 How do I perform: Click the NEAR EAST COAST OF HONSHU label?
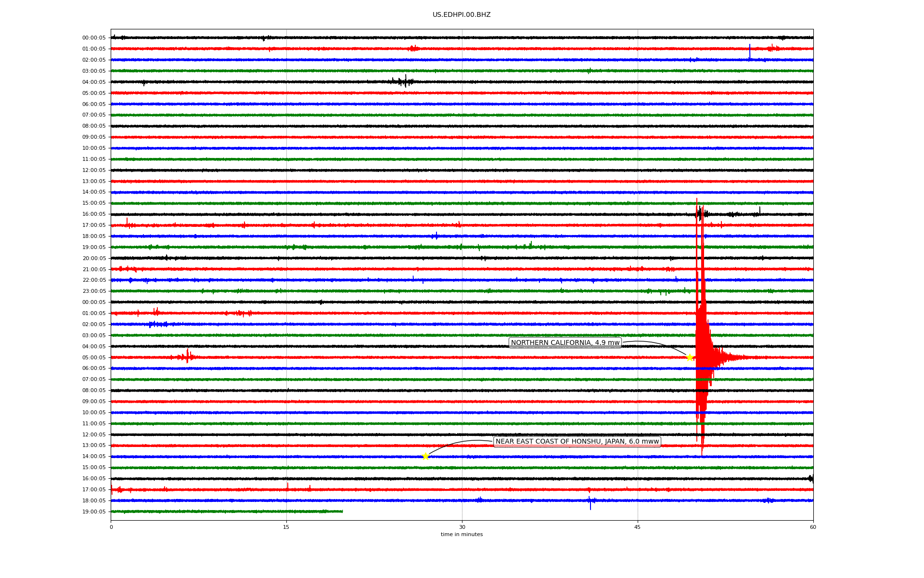tap(577, 442)
